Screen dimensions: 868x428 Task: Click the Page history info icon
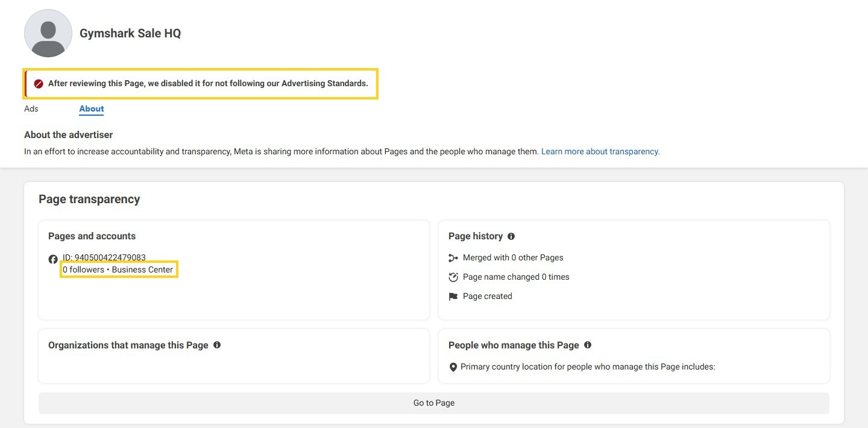click(x=511, y=236)
